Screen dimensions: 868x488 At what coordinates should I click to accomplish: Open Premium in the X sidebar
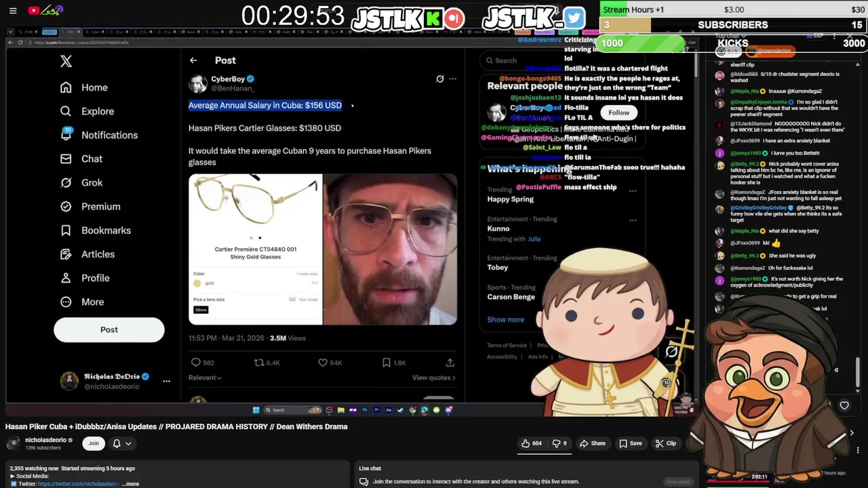pyautogui.click(x=90, y=206)
